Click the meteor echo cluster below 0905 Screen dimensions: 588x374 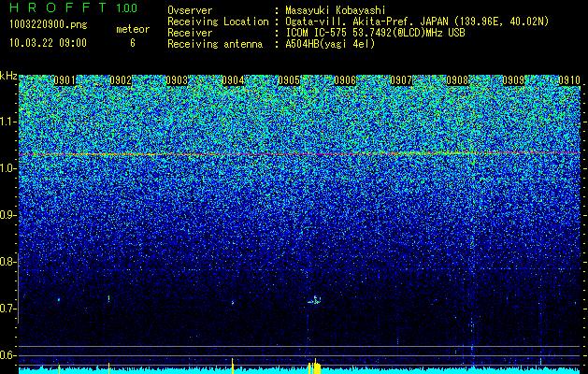(x=315, y=300)
